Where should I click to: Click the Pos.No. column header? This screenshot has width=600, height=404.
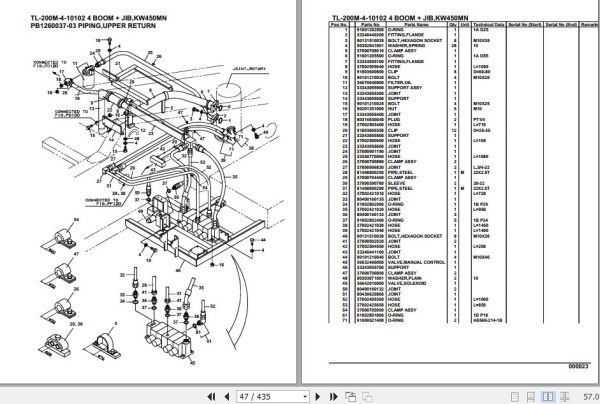click(x=339, y=24)
